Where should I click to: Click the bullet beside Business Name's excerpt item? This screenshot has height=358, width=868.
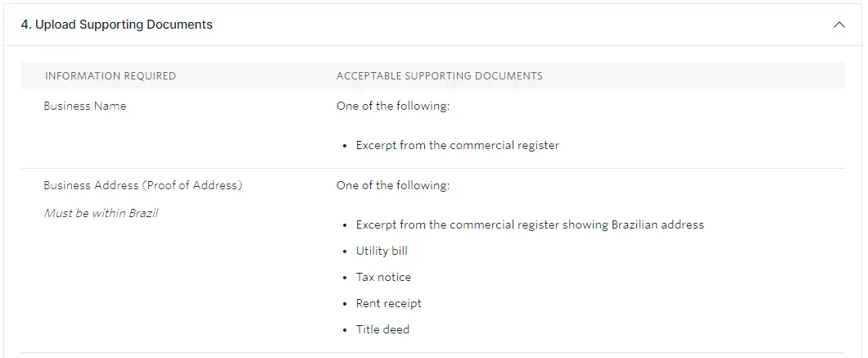tap(346, 147)
